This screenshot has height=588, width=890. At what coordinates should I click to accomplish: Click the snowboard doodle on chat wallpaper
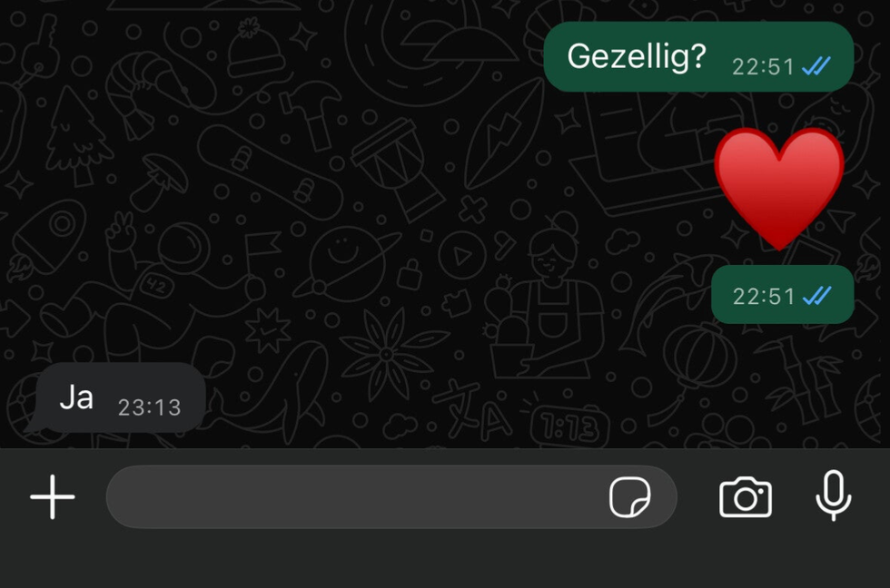click(271, 172)
